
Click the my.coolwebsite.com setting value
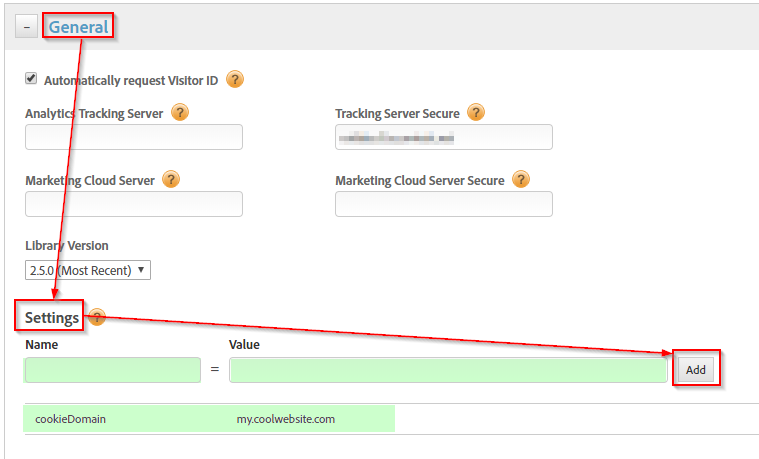tap(285, 419)
